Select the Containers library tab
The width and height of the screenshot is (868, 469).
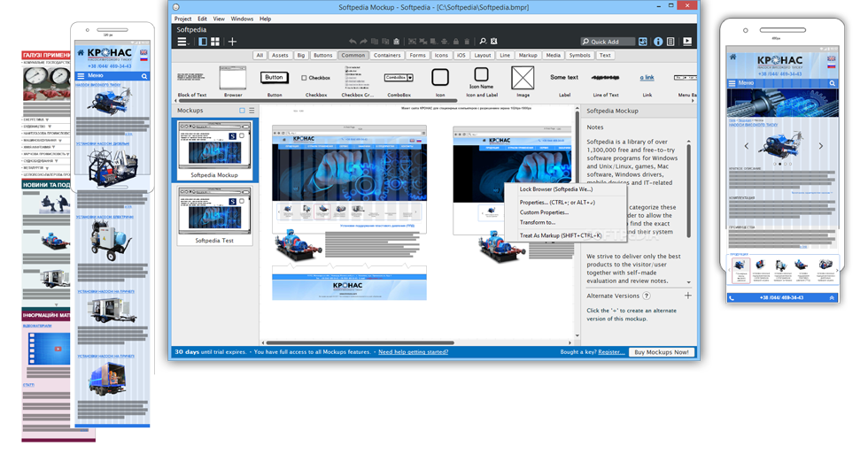(x=387, y=55)
